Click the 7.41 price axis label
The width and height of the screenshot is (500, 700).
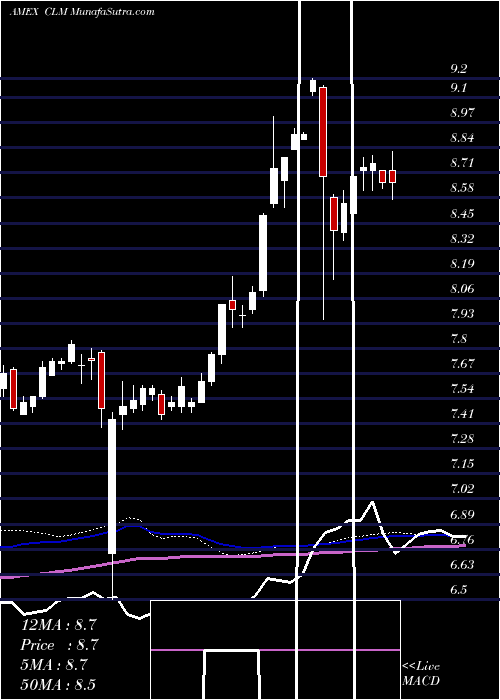[462, 414]
